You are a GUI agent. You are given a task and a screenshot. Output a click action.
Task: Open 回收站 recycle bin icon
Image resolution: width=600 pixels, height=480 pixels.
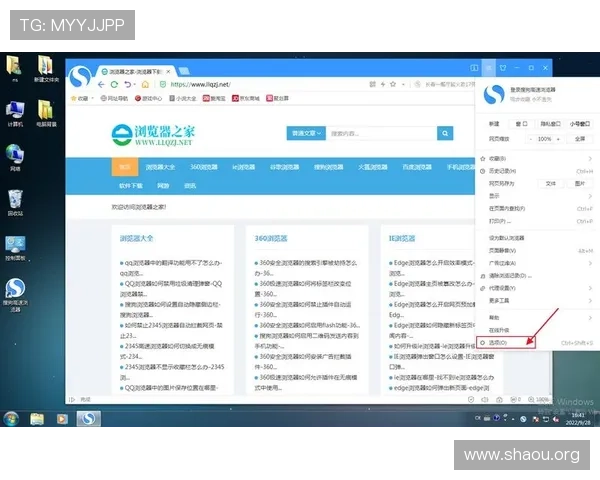[15, 202]
